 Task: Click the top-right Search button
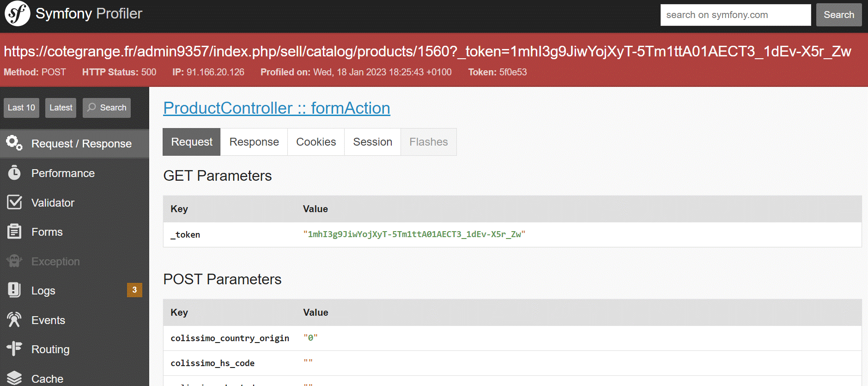[x=838, y=15]
